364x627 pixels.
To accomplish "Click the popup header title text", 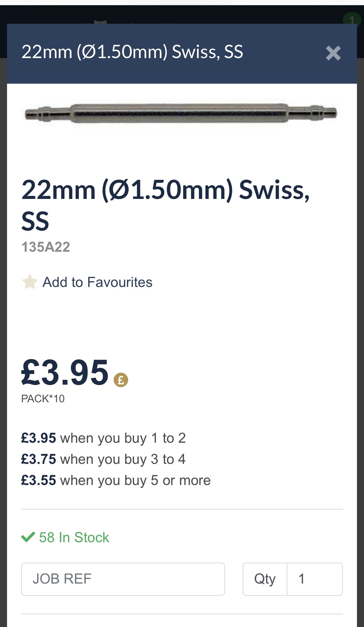I will [132, 52].
